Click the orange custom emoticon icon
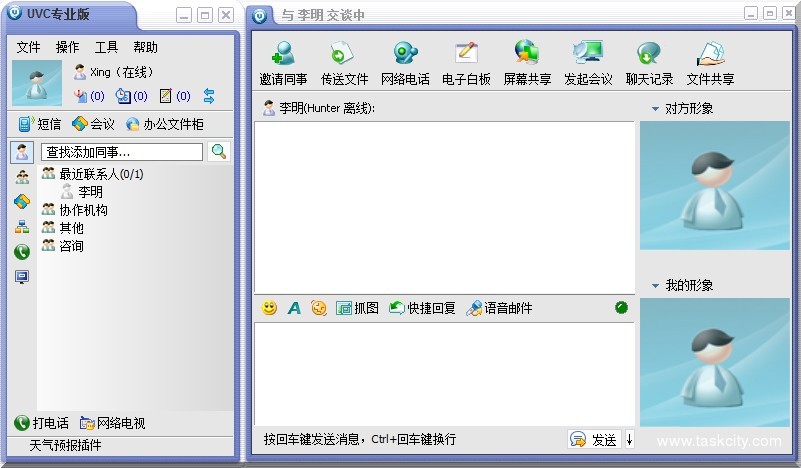Image resolution: width=801 pixels, height=468 pixels. tap(319, 308)
